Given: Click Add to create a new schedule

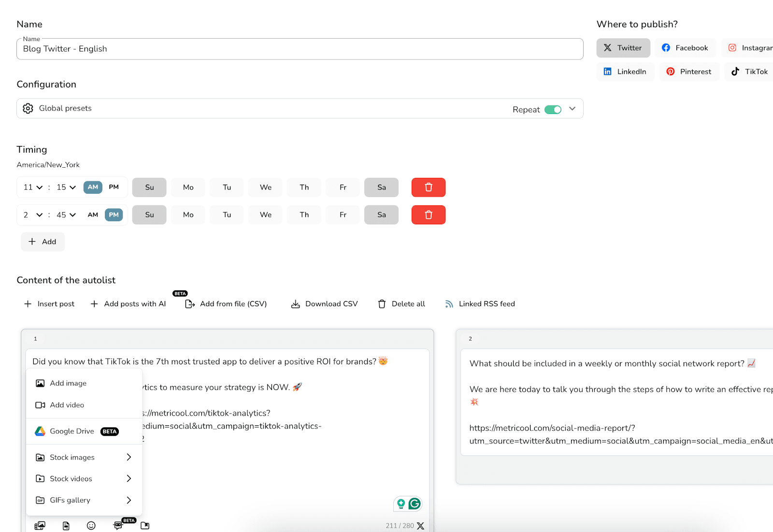Looking at the screenshot, I should tap(43, 242).
